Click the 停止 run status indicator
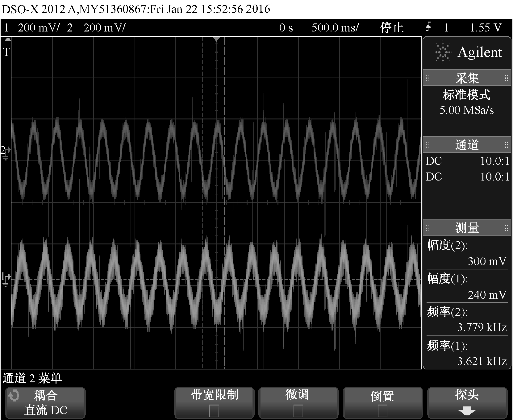Screen dimensions: 513x420 [392, 28]
